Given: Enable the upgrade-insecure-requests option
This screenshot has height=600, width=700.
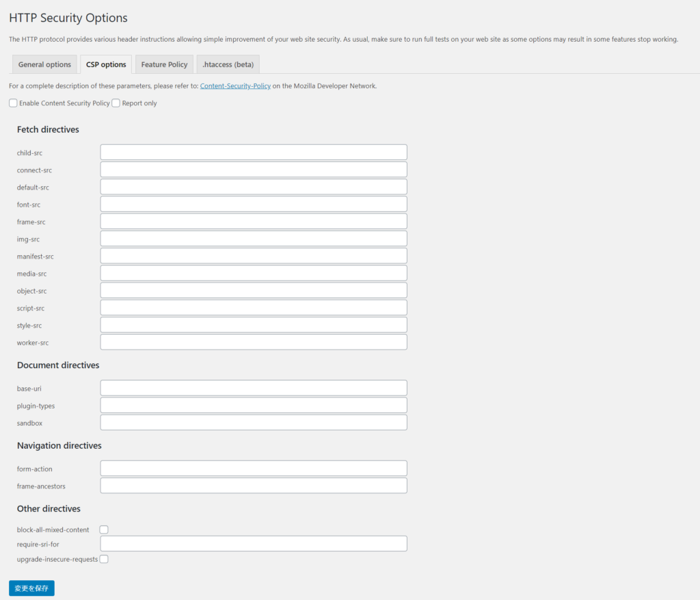Looking at the screenshot, I should [x=103, y=559].
